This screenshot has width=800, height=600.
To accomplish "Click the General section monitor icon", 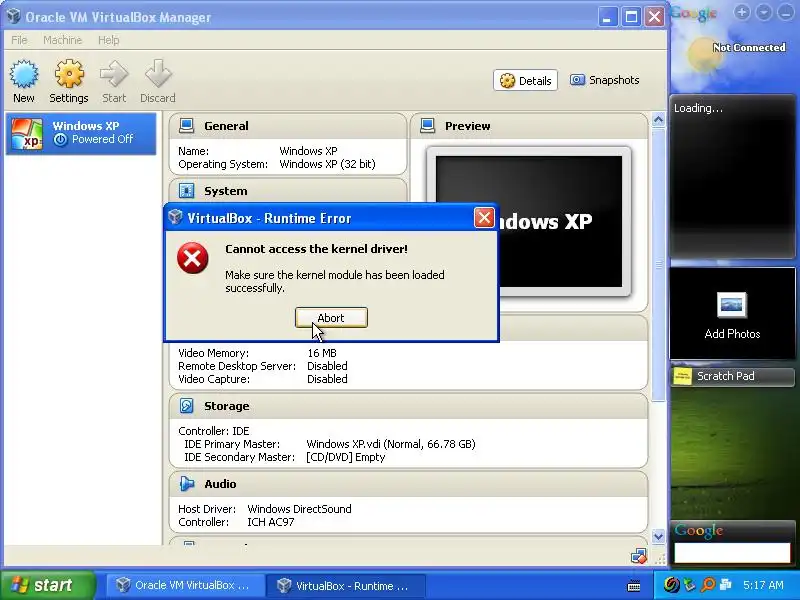I will pyautogui.click(x=187, y=126).
